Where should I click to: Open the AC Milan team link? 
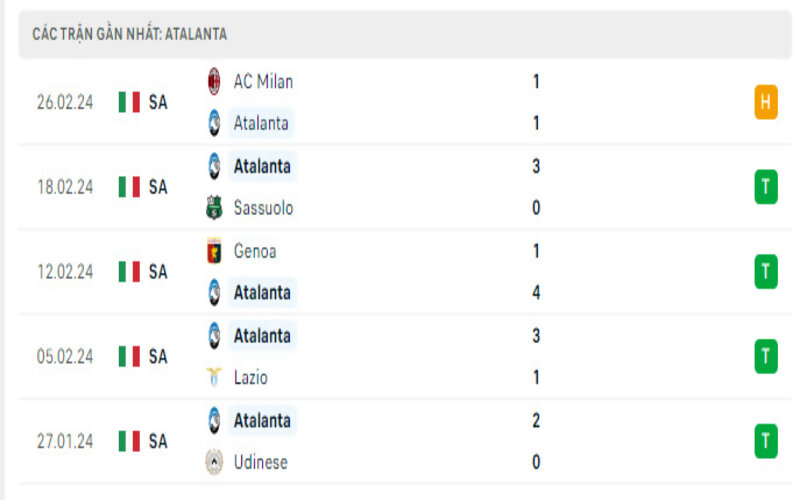[x=263, y=82]
